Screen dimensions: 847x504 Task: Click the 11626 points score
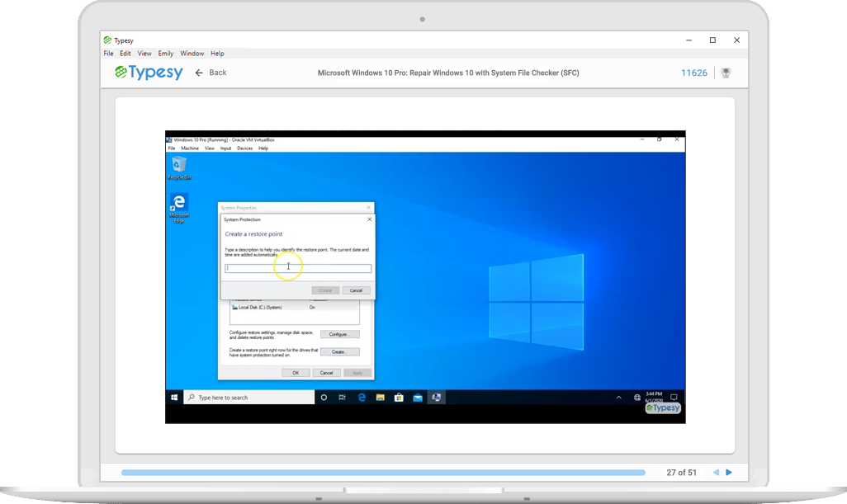(x=694, y=73)
